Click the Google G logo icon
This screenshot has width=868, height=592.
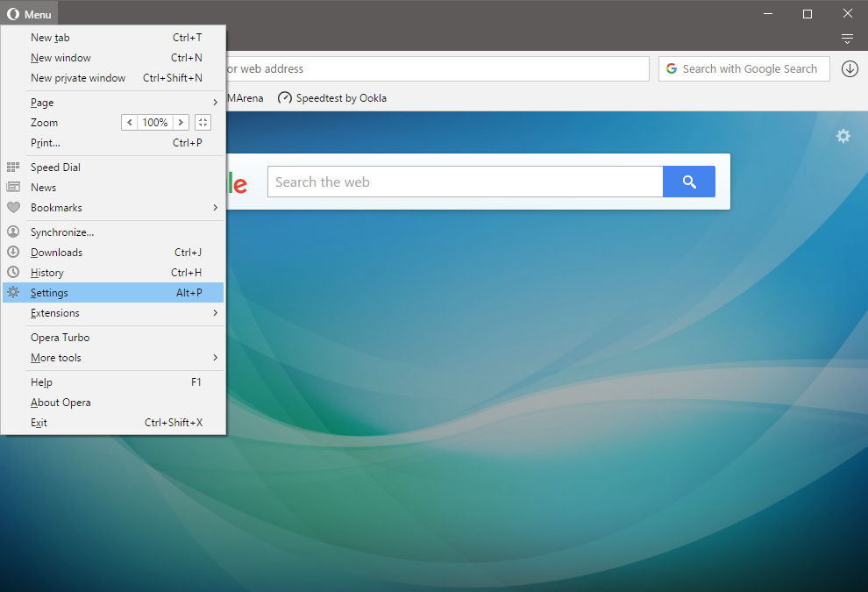click(672, 68)
